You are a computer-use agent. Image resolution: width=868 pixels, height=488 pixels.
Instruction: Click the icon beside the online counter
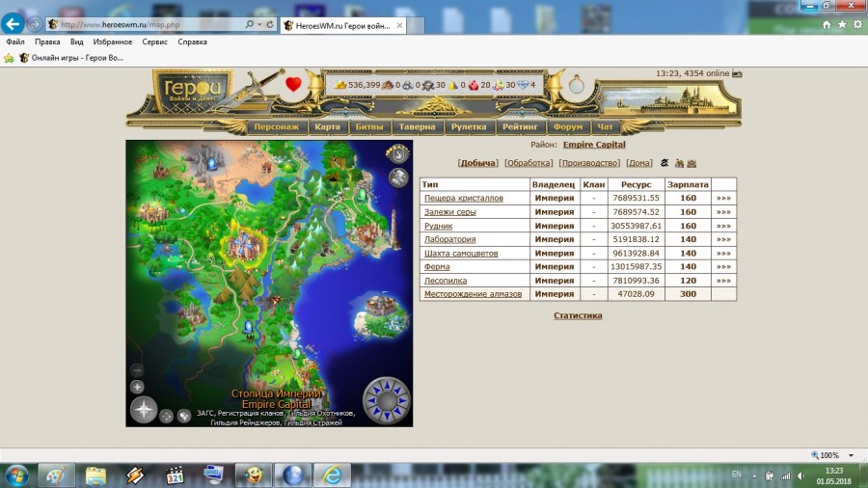coord(737,73)
